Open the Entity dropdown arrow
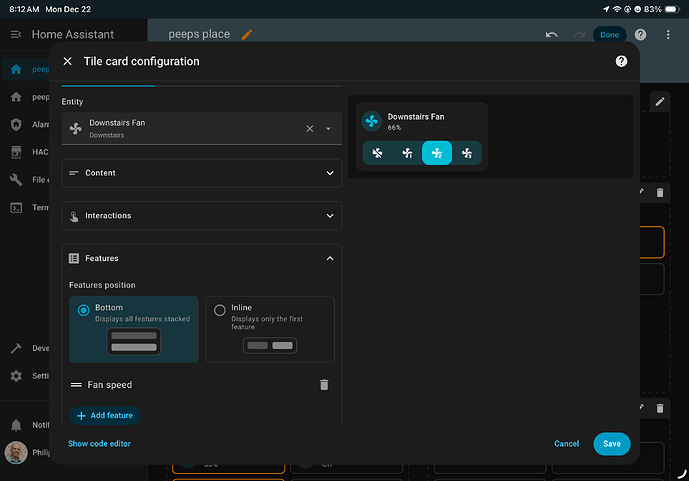The width and height of the screenshot is (689, 481). [328, 128]
